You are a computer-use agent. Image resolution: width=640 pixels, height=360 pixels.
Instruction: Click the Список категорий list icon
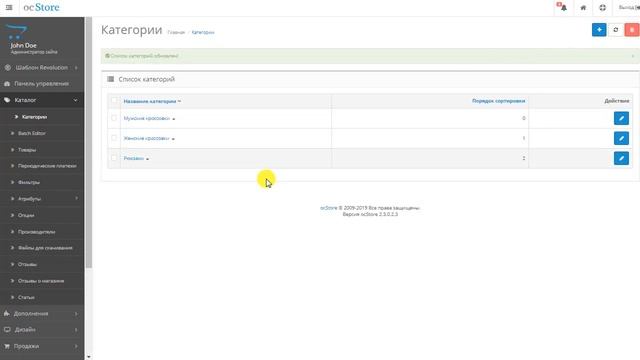point(110,79)
